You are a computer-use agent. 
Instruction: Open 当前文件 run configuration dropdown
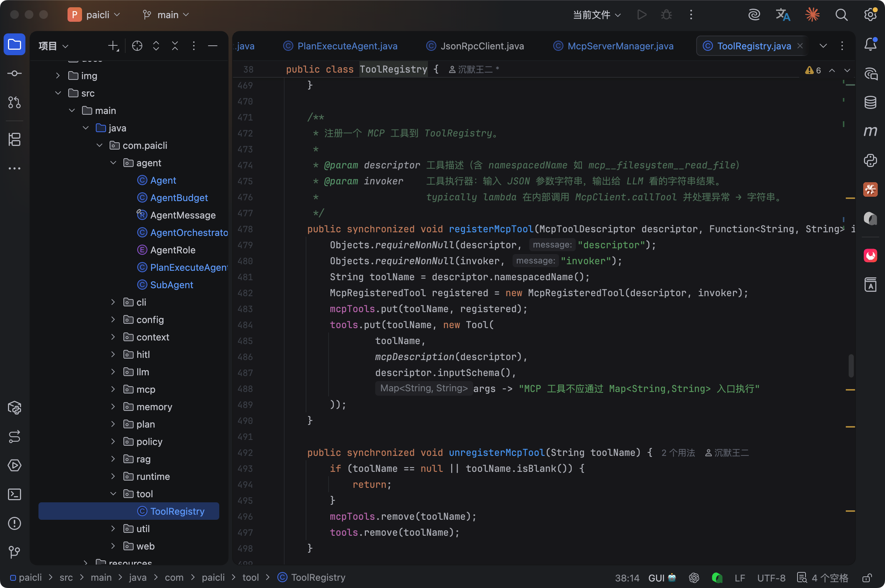point(597,15)
